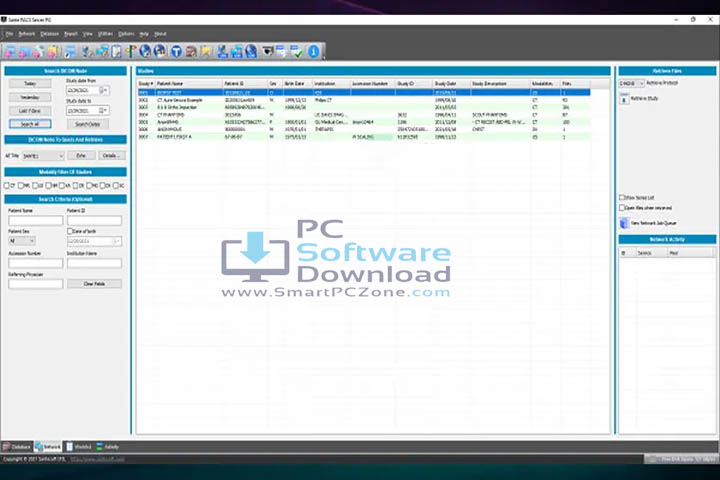
Task: Check the CR modality filter
Action: click(75, 186)
